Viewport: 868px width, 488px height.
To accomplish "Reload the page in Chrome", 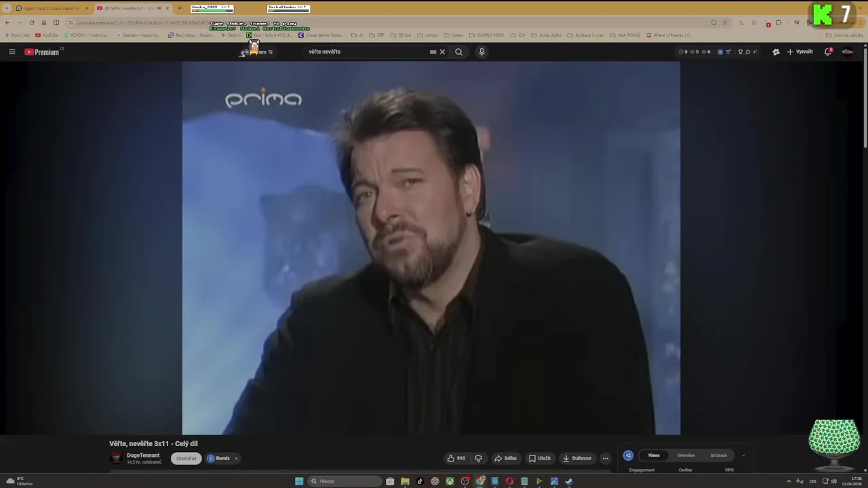I will click(31, 22).
